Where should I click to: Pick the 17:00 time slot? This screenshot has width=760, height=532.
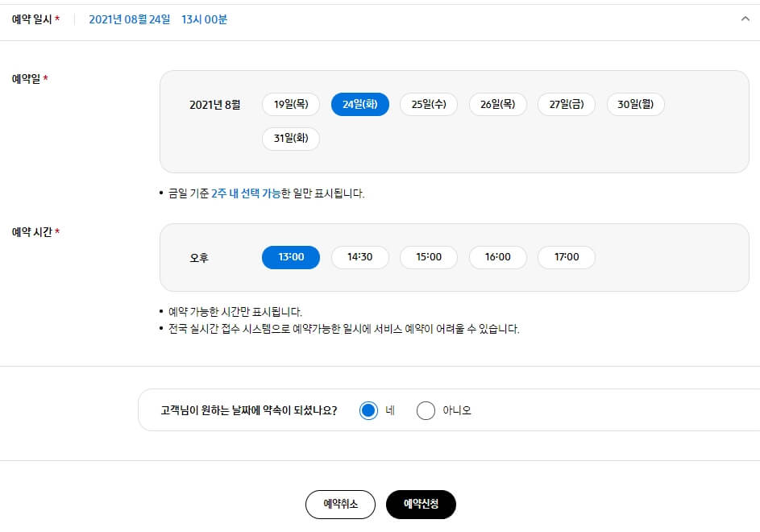point(566,256)
